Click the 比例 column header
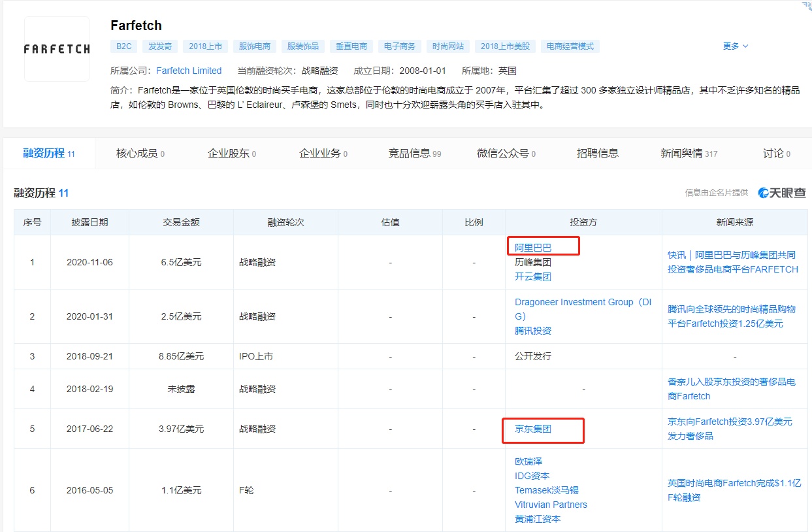The width and height of the screenshot is (812, 532). coord(474,222)
